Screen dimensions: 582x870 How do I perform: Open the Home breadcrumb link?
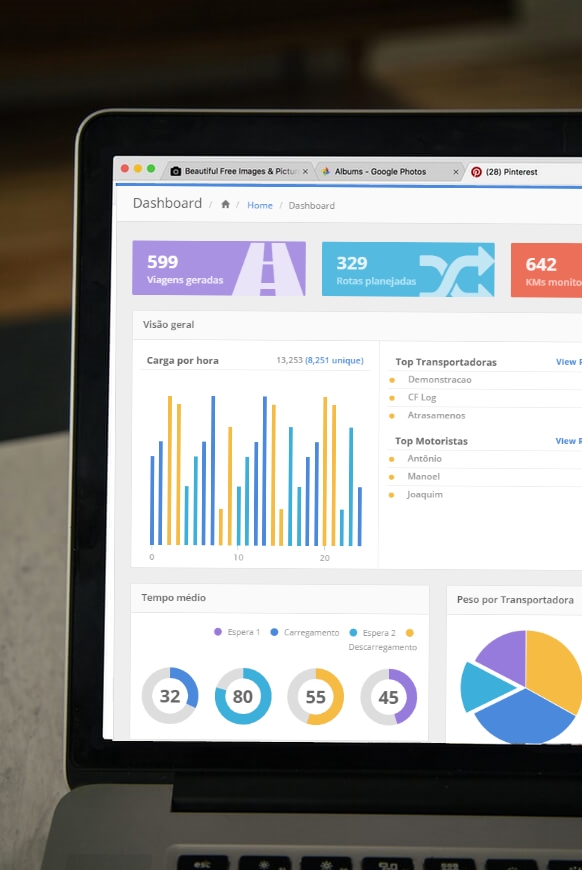[260, 205]
